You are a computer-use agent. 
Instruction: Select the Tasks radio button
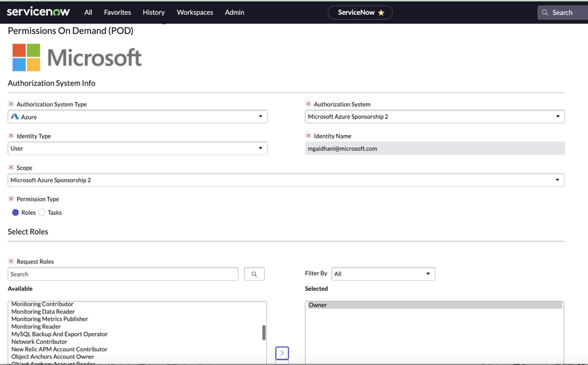pyautogui.click(x=41, y=212)
